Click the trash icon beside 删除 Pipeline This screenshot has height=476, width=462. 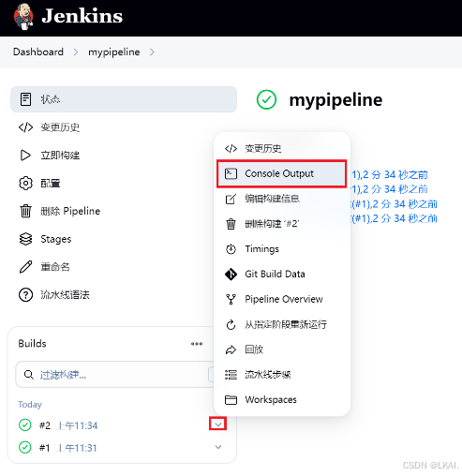point(25,211)
